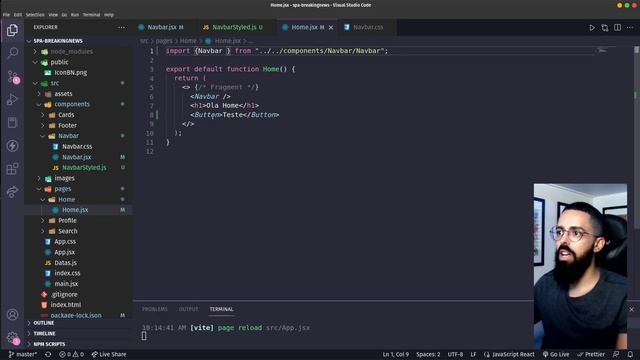Image resolution: width=640 pixels, height=360 pixels.
Task: Open index.html file
Action: (x=66, y=305)
